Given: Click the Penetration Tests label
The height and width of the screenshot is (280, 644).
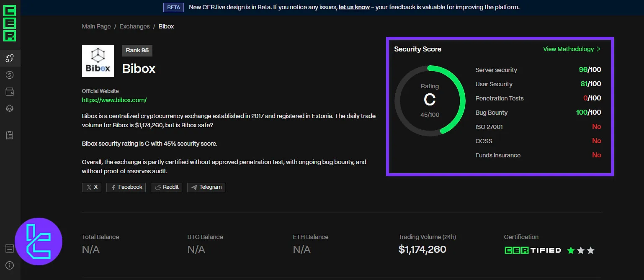Looking at the screenshot, I should 500,98.
